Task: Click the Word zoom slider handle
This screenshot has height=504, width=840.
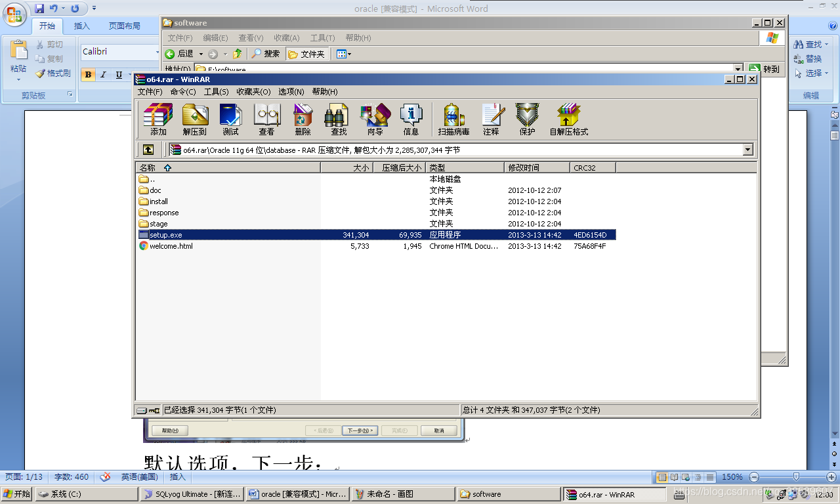Action: tap(796, 477)
